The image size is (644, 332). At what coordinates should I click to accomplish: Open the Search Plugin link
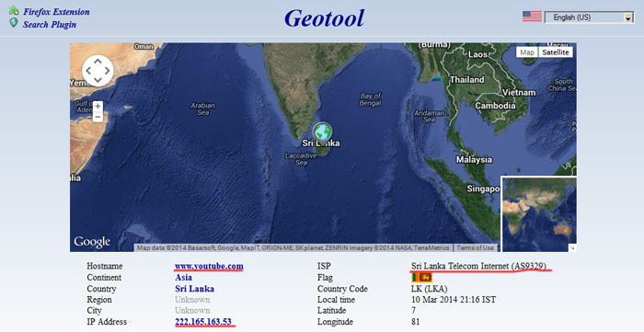(x=50, y=24)
